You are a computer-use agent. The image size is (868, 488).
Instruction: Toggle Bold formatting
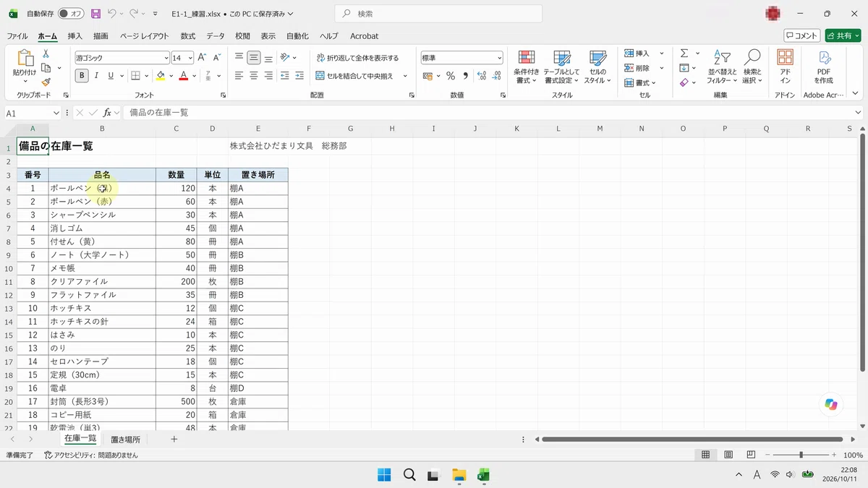(x=82, y=75)
